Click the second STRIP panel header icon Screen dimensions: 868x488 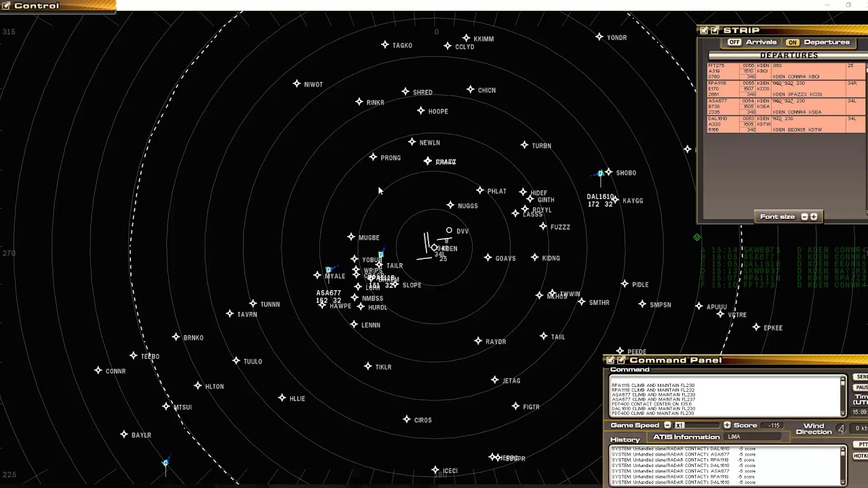(x=715, y=30)
